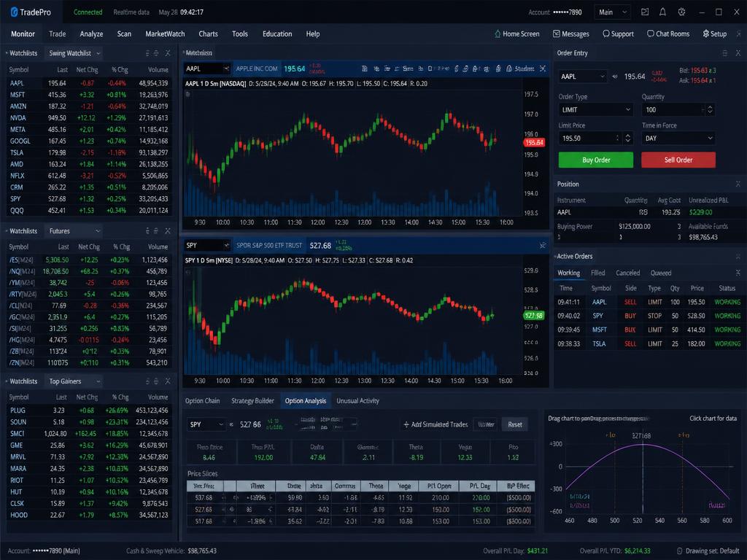Click Reset in Option Analysis
Viewport: 747px width, 560px height.
(x=514, y=424)
